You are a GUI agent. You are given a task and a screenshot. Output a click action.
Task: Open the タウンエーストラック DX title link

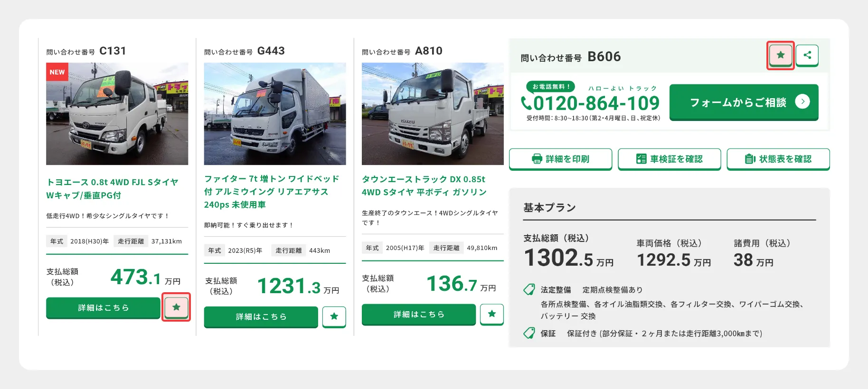pyautogui.click(x=424, y=185)
